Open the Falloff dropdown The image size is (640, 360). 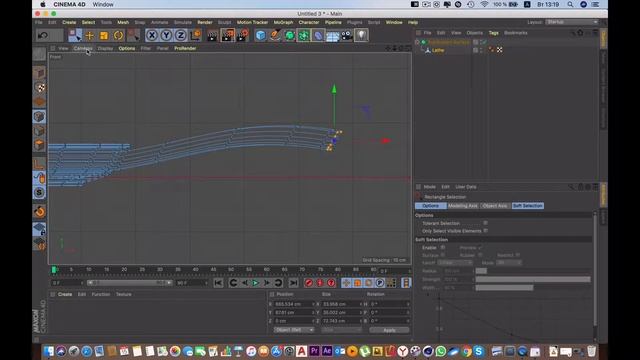455,263
